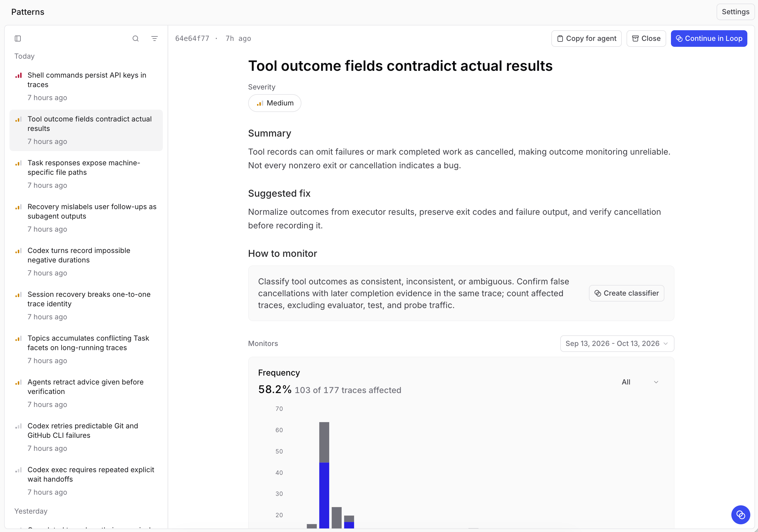Click the Medium severity badge

pyautogui.click(x=274, y=103)
